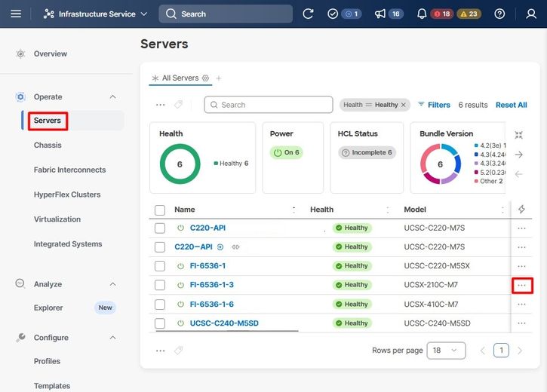Viewport: 547px width, 392px height.
Task: Collapse the Operate section chevron
Action: (x=112, y=96)
